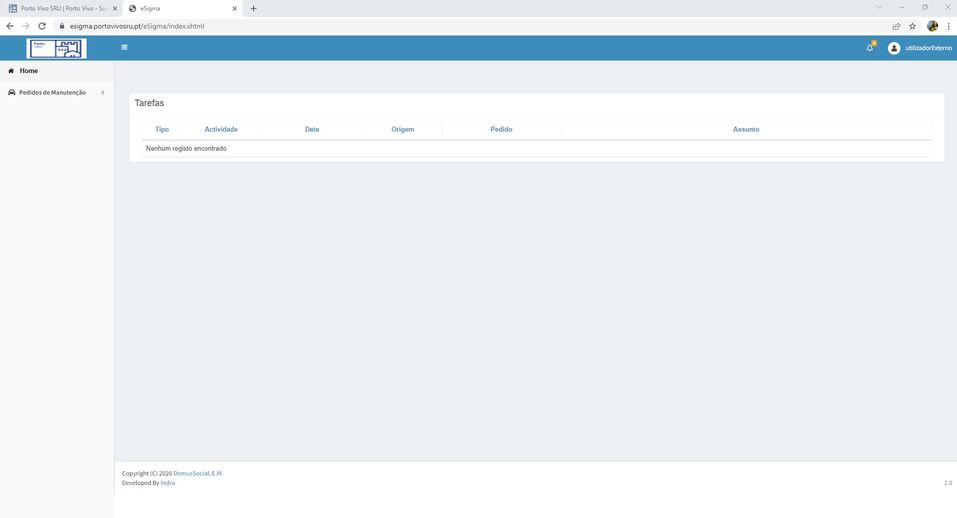
Task: Open a new browser tab
Action: point(254,8)
